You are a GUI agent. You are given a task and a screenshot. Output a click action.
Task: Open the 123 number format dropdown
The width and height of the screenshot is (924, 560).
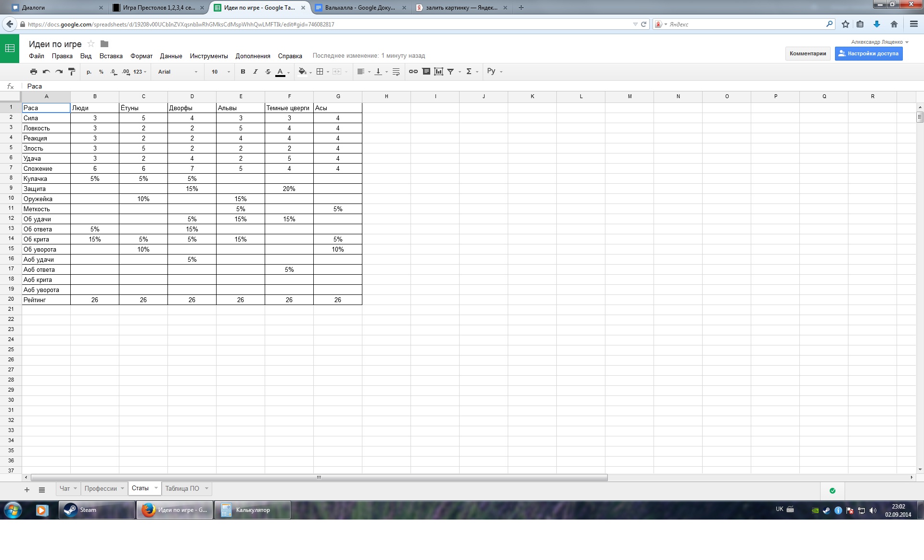pyautogui.click(x=140, y=72)
